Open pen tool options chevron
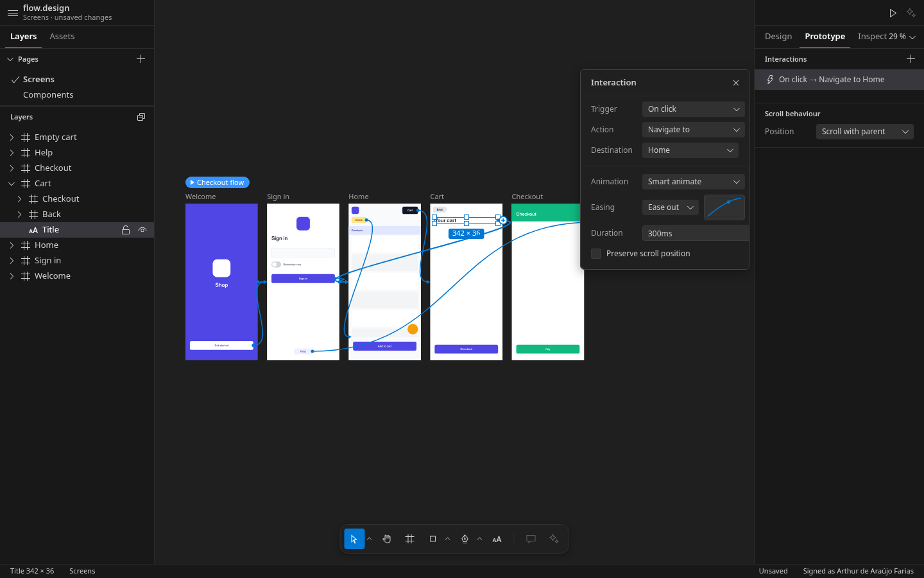This screenshot has height=578, width=924. pos(479,539)
